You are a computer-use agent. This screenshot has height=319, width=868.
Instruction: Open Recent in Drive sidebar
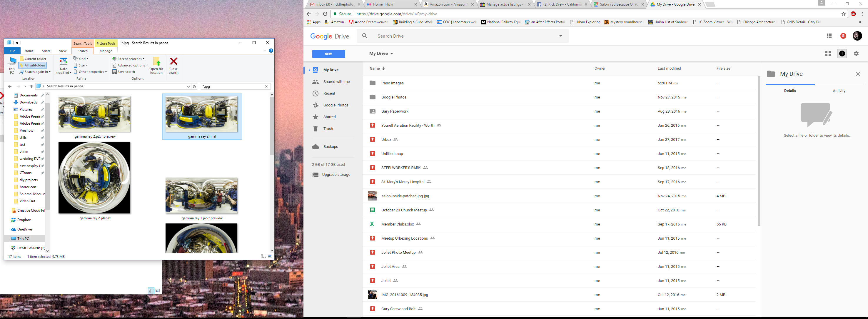(x=329, y=93)
